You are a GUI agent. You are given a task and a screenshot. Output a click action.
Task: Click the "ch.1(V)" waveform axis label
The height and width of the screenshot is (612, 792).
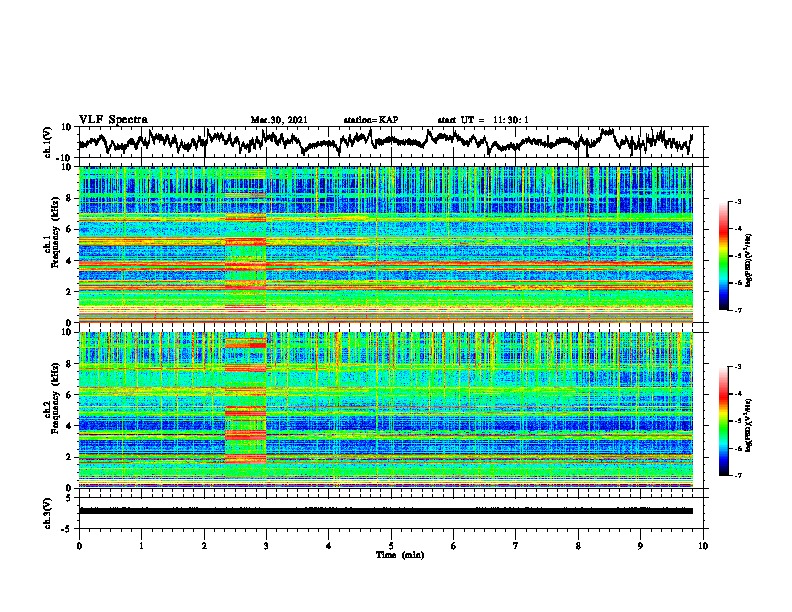(x=47, y=142)
